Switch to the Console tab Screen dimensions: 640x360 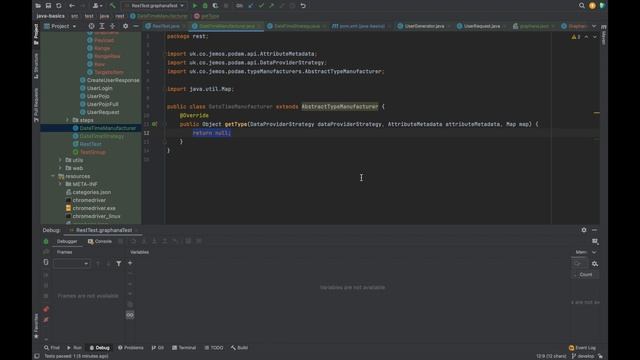[x=100, y=242]
